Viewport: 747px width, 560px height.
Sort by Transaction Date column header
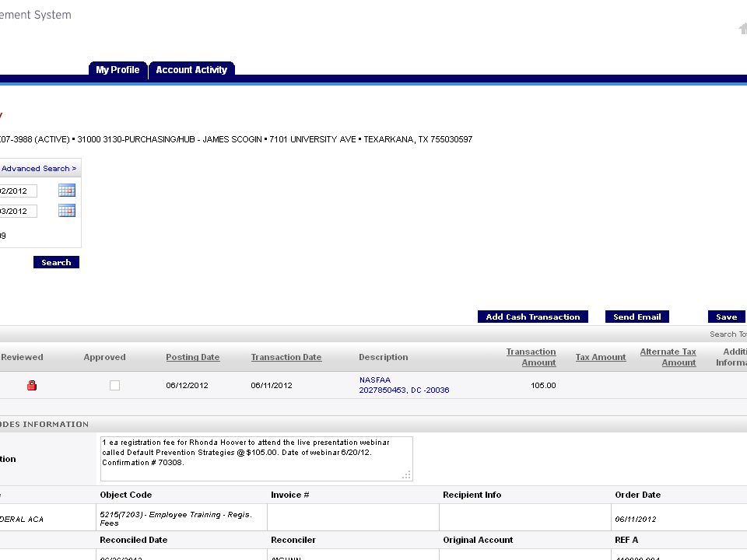coord(286,357)
